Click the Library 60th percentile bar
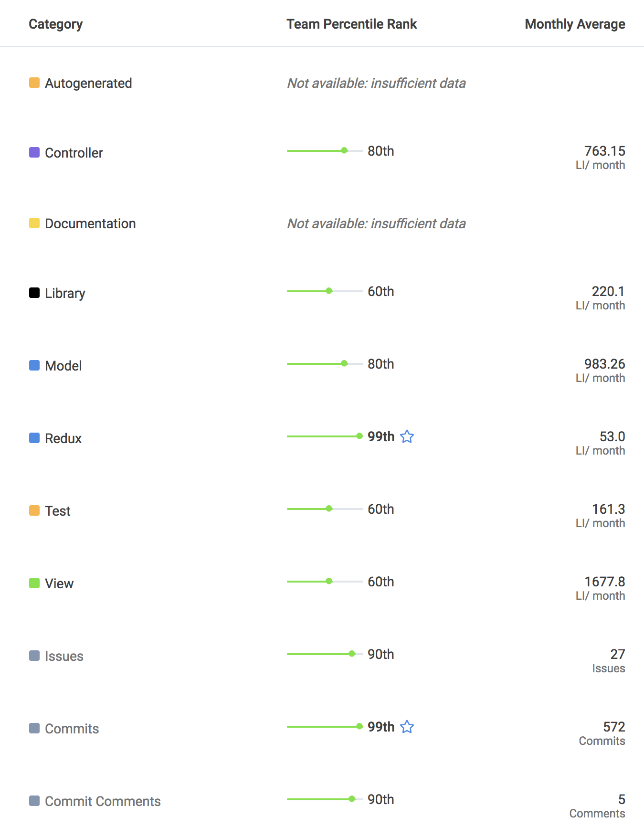The width and height of the screenshot is (644, 838). pyautogui.click(x=325, y=291)
